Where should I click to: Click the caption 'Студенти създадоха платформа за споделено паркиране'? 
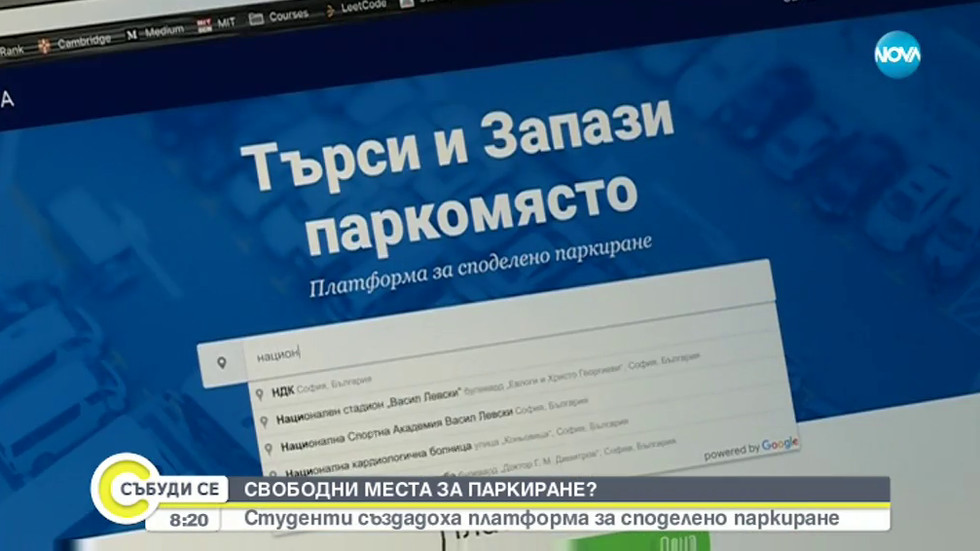[541, 519]
